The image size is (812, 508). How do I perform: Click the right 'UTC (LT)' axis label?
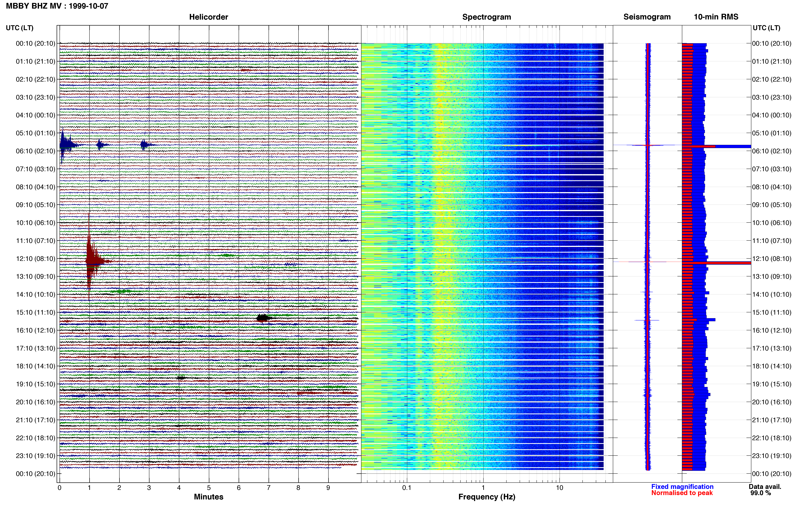click(766, 28)
